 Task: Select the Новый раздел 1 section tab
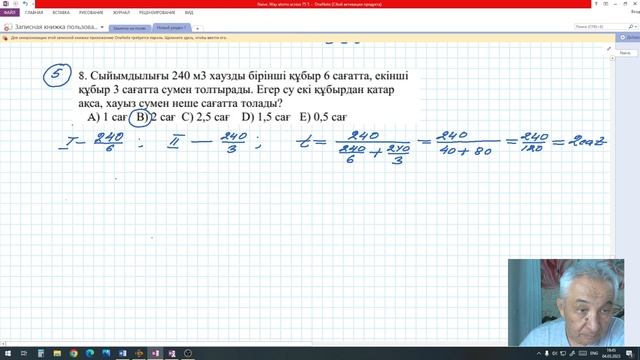click(x=171, y=28)
